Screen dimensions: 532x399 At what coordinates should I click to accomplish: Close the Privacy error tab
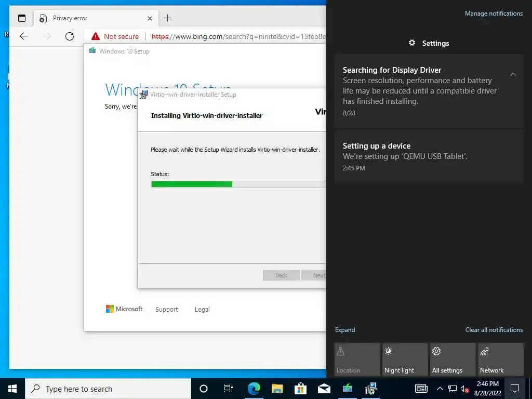click(x=150, y=18)
